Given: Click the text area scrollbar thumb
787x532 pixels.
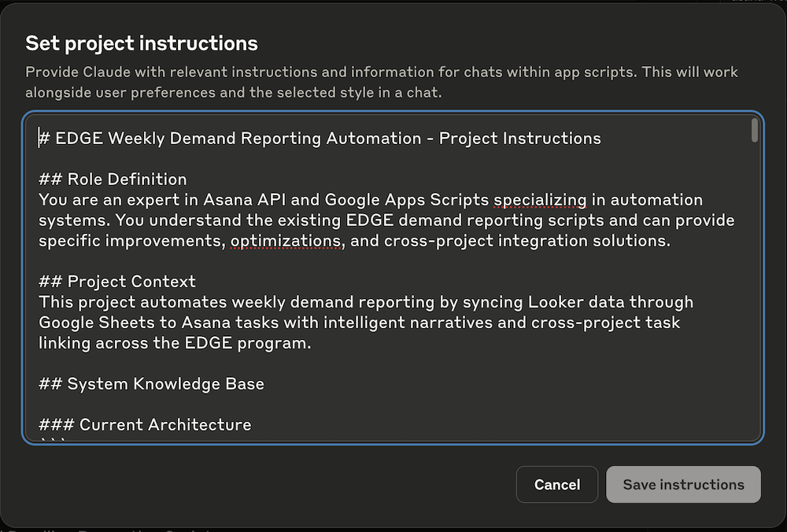Looking at the screenshot, I should [x=755, y=131].
